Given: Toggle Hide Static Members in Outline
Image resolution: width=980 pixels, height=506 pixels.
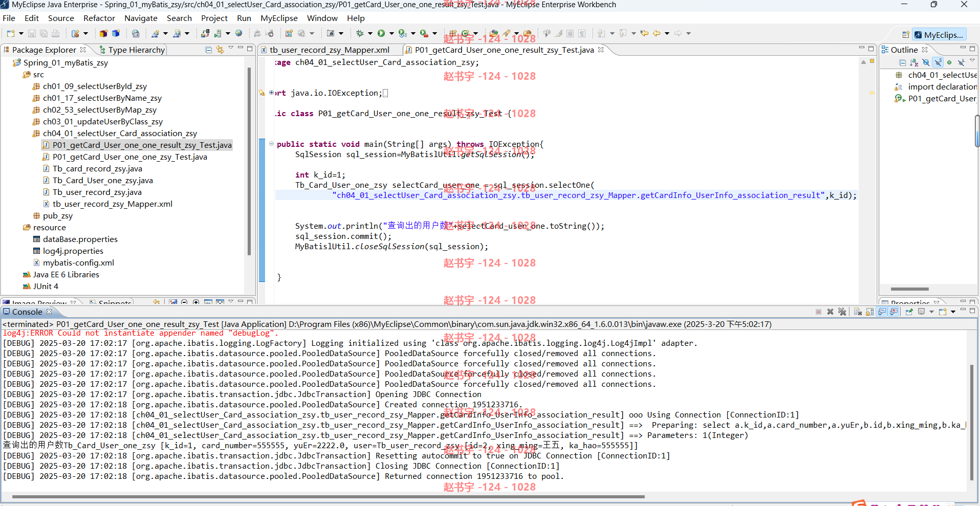Looking at the screenshot, I should click(938, 62).
